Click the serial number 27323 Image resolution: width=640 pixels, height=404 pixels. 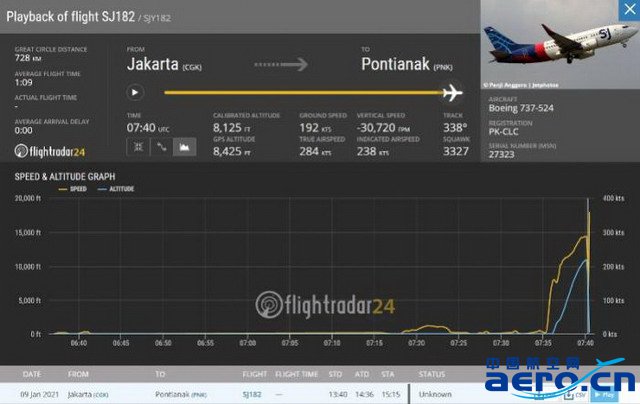click(x=501, y=155)
